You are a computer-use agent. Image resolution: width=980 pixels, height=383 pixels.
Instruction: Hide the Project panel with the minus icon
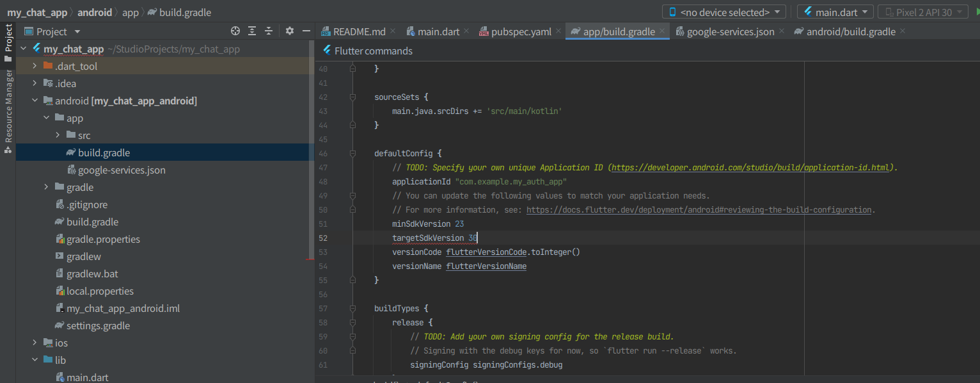click(306, 31)
